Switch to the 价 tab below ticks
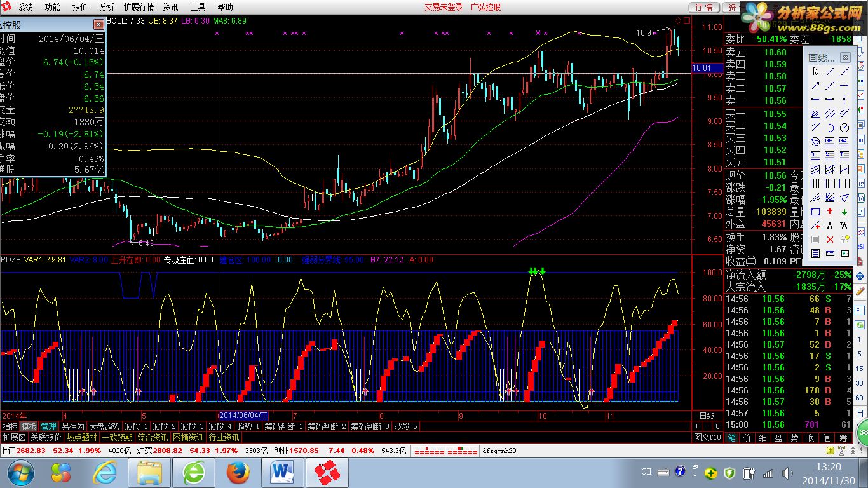The height and width of the screenshot is (488, 868). pyautogui.click(x=748, y=437)
